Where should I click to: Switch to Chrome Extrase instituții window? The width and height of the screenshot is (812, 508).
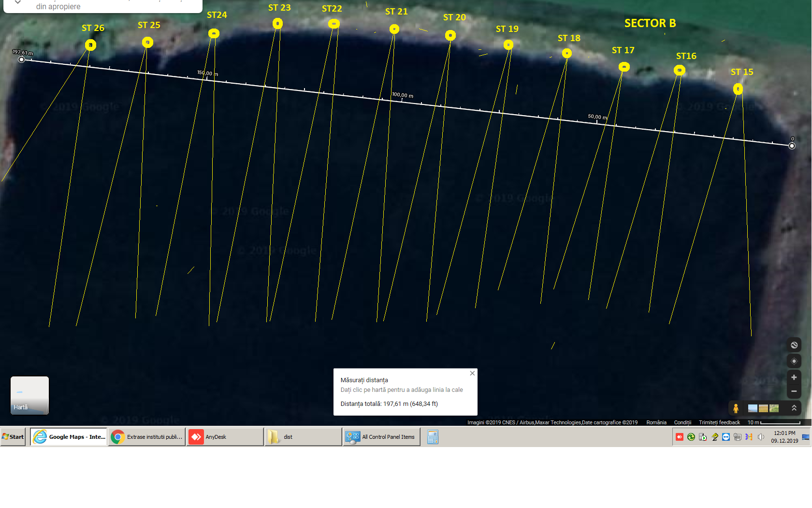[147, 437]
